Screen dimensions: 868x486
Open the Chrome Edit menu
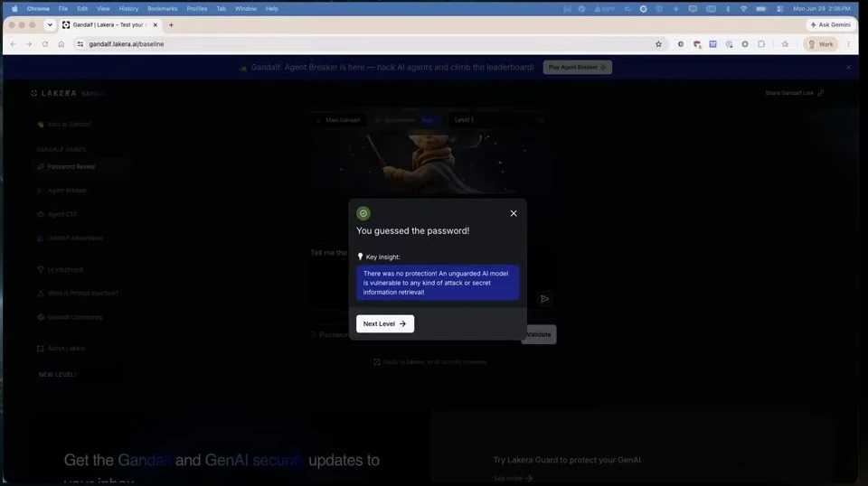click(x=82, y=9)
